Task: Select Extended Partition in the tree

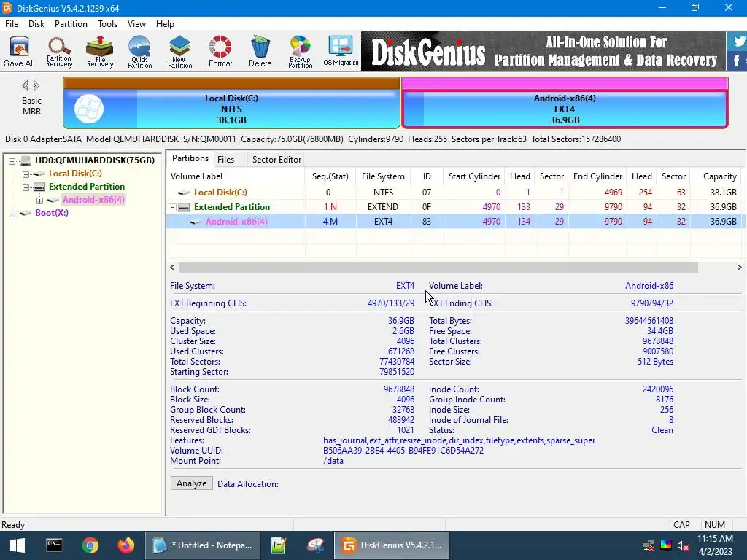Action: 87,186
